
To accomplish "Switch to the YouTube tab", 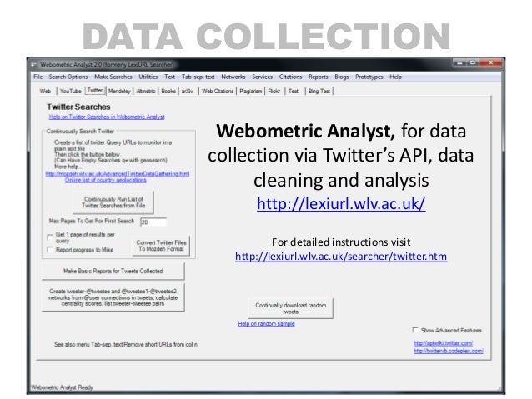I will point(71,91).
